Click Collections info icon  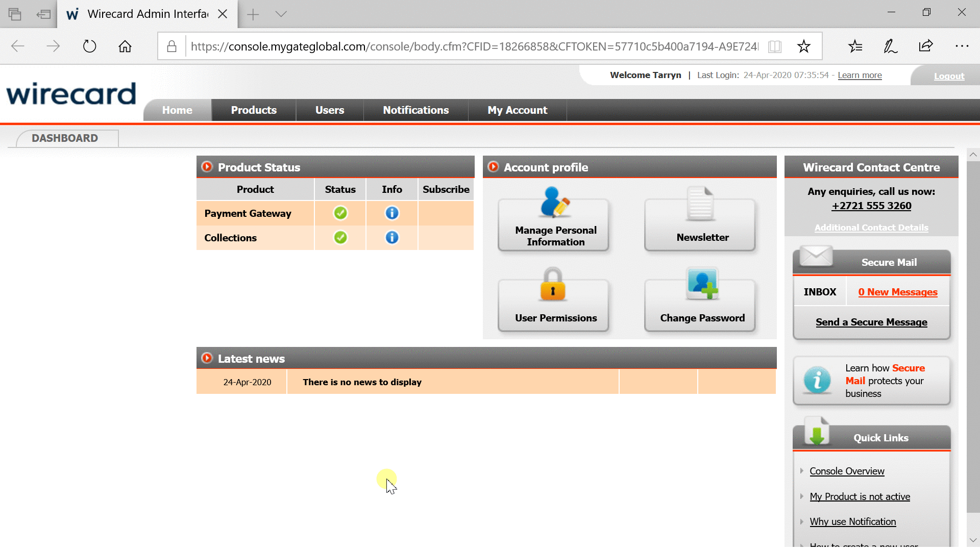[x=391, y=238]
